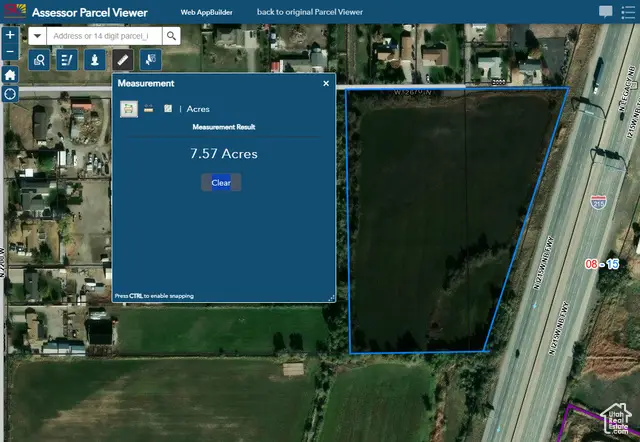The image size is (640, 442).
Task: Open the chat bubble icon in header
Action: tap(606, 12)
